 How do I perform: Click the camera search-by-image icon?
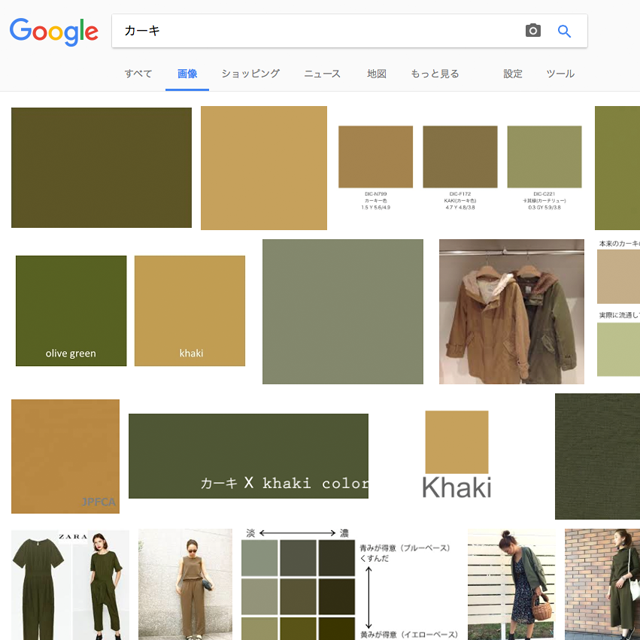tap(533, 31)
